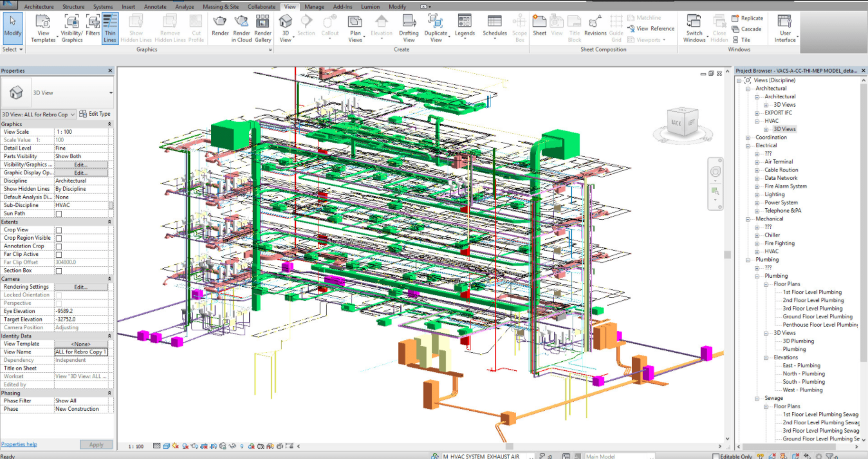
Task: Collapse the Camera properties section
Action: [109, 279]
